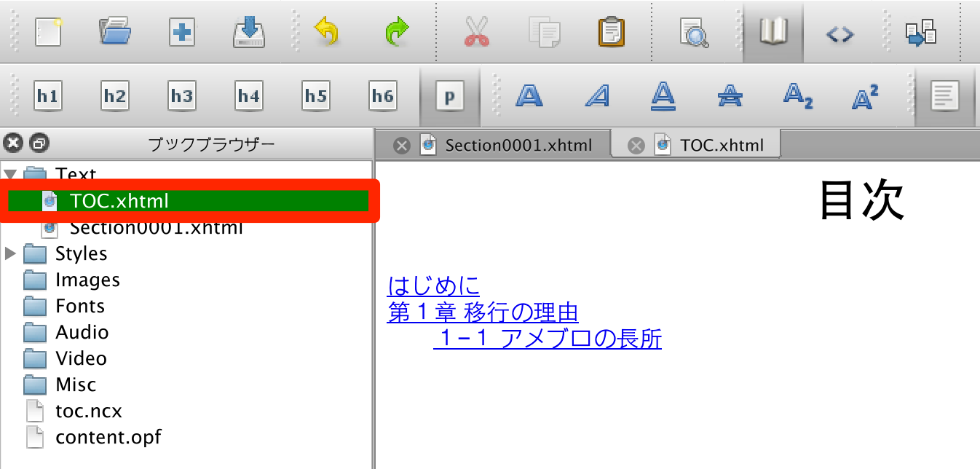Click the Save download-arrow icon
Image resolution: width=980 pixels, height=469 pixels.
(x=249, y=33)
